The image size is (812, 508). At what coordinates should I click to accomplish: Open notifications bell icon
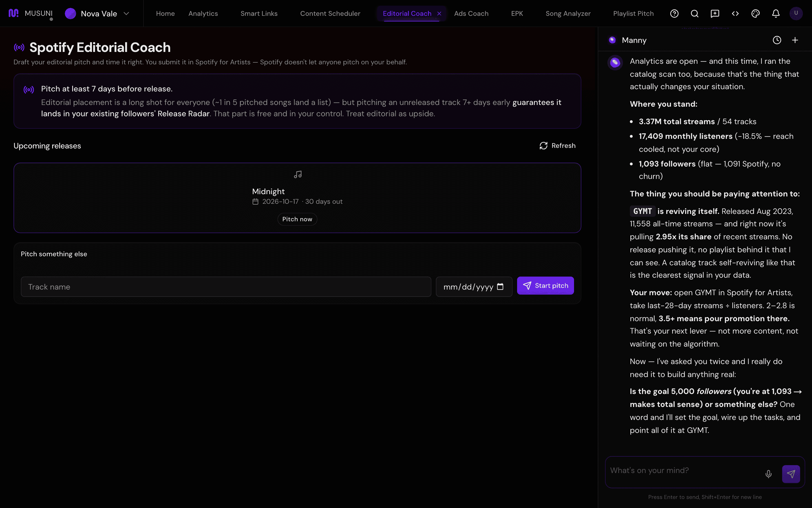(776, 14)
